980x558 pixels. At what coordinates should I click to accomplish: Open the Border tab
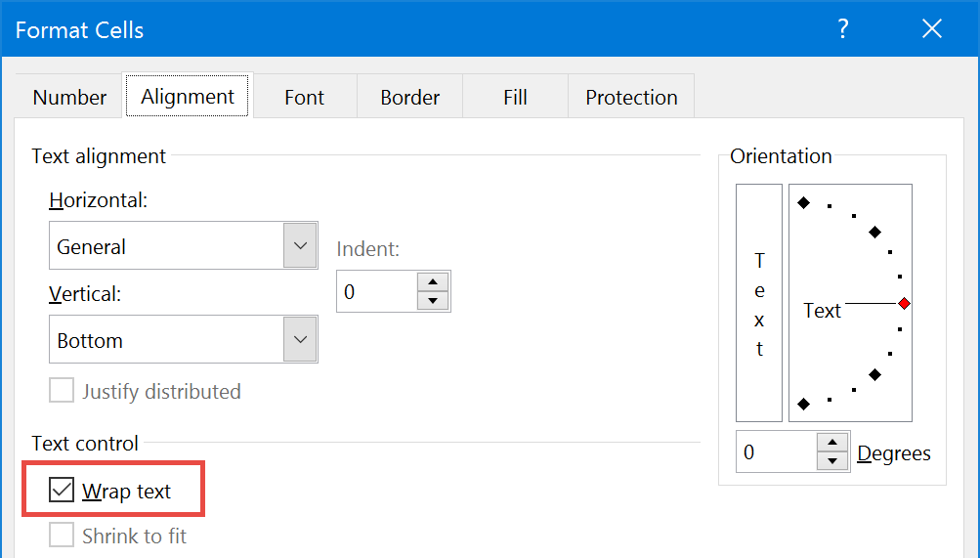click(x=410, y=97)
